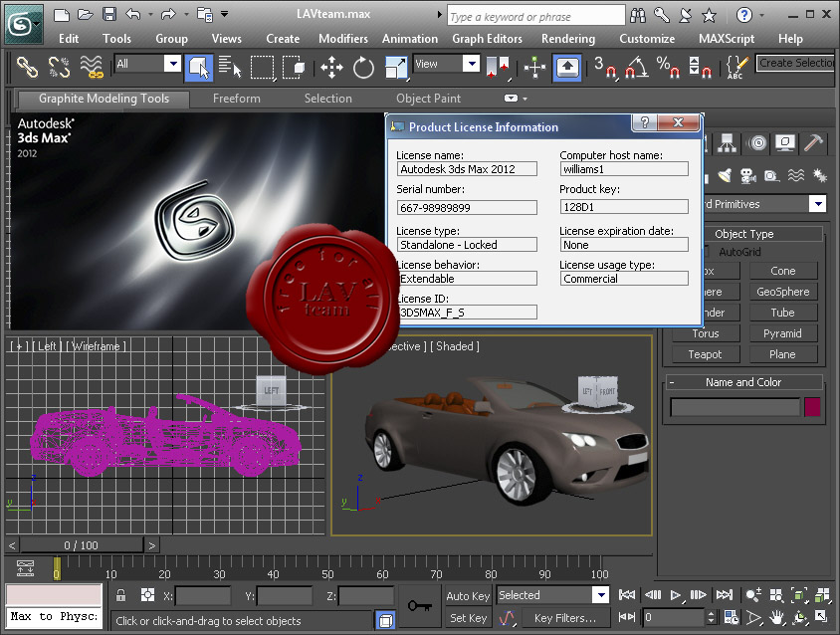Image resolution: width=840 pixels, height=635 pixels.
Task: Open the Display panel monitor tab
Action: tap(785, 142)
